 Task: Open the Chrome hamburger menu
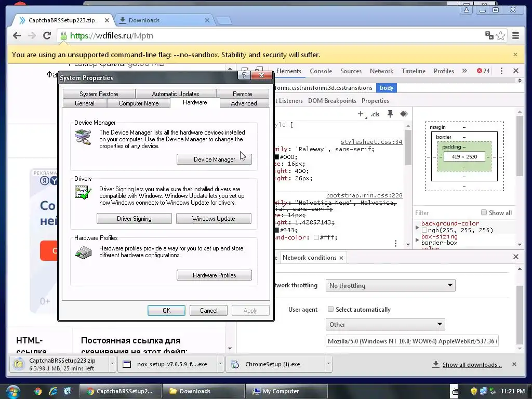point(515,36)
